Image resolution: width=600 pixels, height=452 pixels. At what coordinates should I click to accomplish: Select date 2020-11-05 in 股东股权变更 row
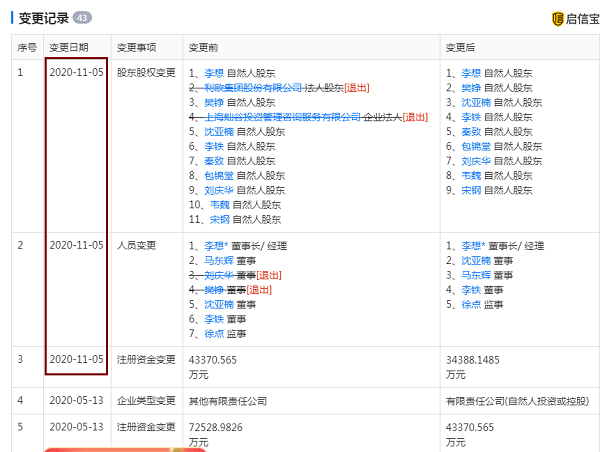(77, 72)
